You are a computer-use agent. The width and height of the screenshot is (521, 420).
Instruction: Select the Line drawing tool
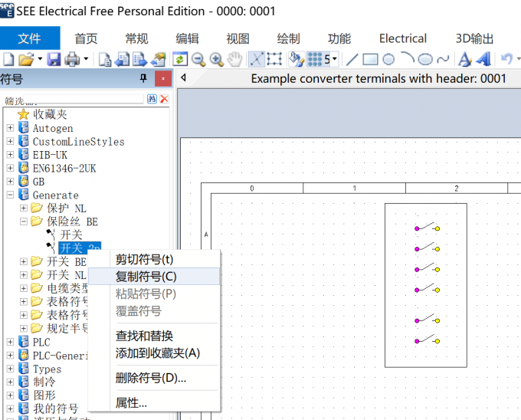click(352, 60)
